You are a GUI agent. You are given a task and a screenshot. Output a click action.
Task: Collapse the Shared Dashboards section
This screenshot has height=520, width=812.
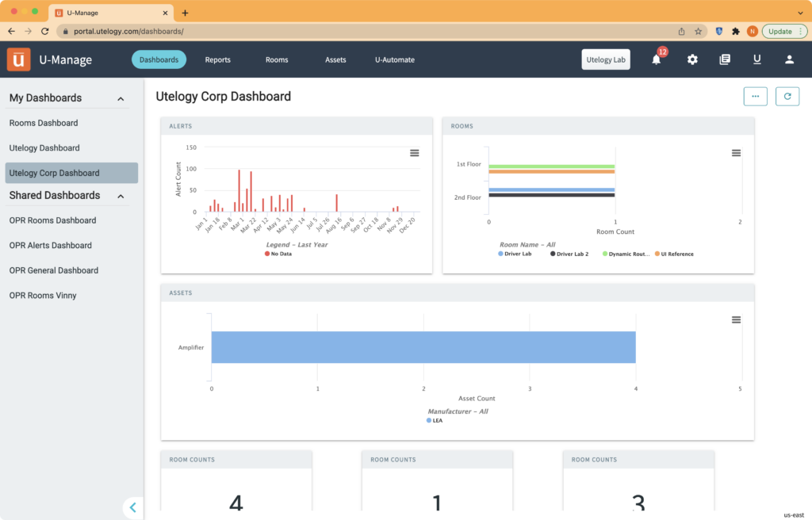coord(121,196)
